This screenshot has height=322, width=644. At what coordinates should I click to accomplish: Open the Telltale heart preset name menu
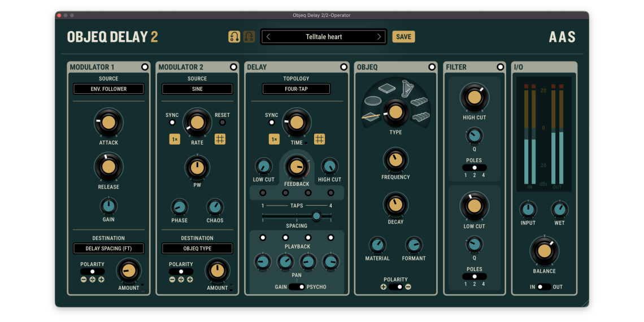(324, 37)
